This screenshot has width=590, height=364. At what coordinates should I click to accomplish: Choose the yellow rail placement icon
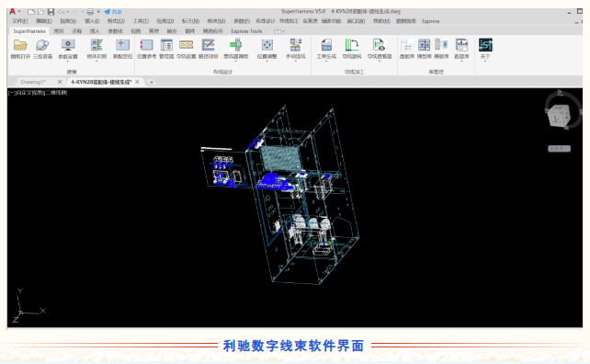point(187,45)
